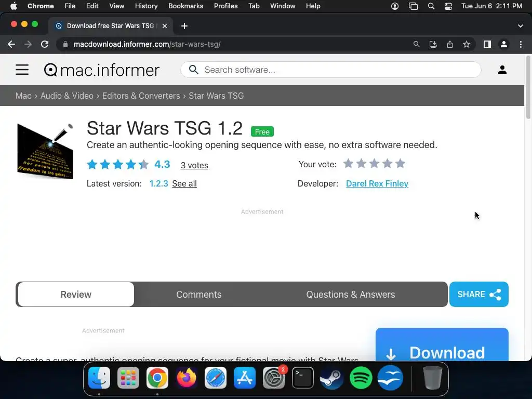Image resolution: width=532 pixels, height=399 pixels.
Task: Click the zoom magnifier icon in the address bar
Action: tap(416, 45)
